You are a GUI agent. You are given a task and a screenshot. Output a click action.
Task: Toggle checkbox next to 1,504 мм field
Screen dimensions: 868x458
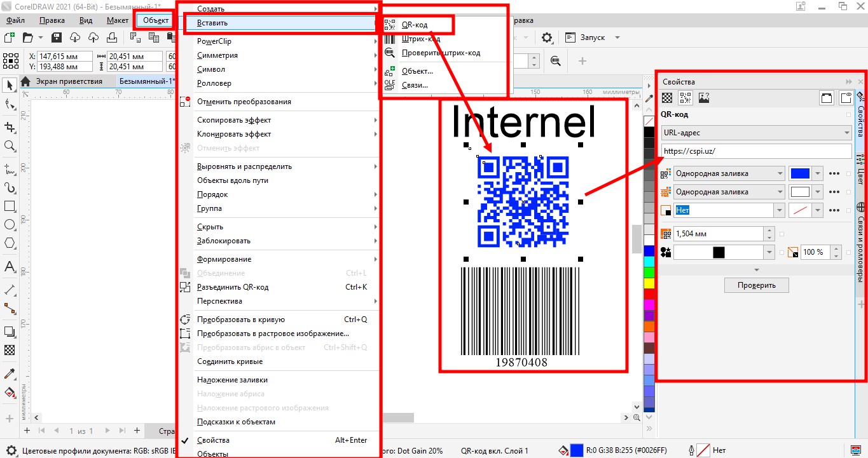[x=782, y=234]
